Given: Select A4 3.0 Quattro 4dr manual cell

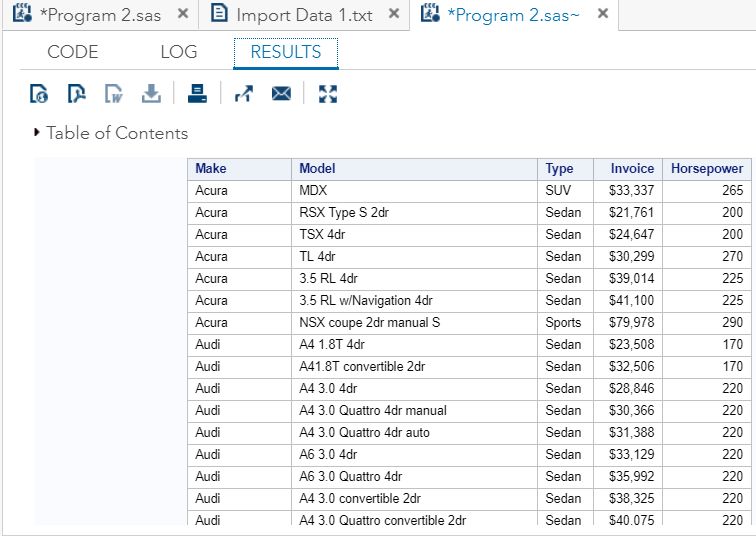Looking at the screenshot, I should 414,411.
